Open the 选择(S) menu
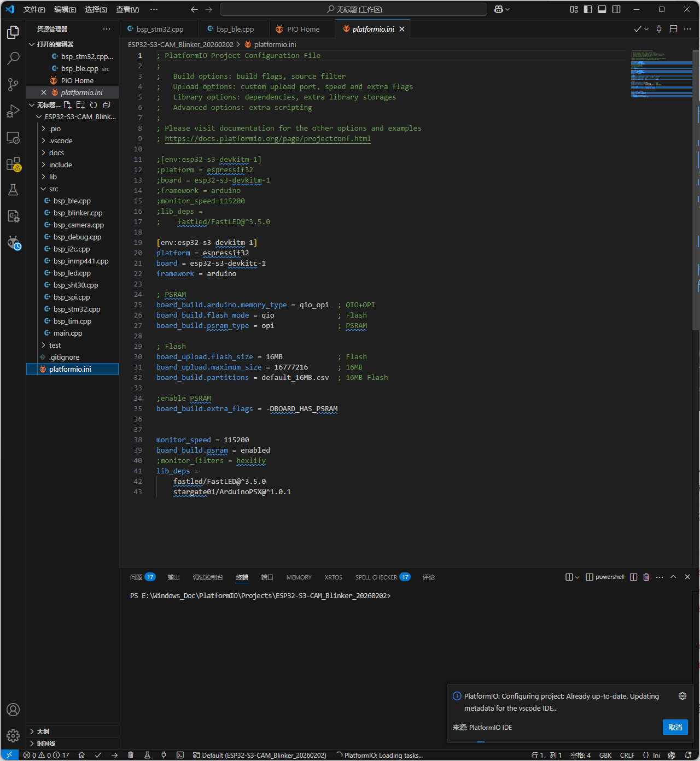Screen dimensions: 700x761 point(96,9)
